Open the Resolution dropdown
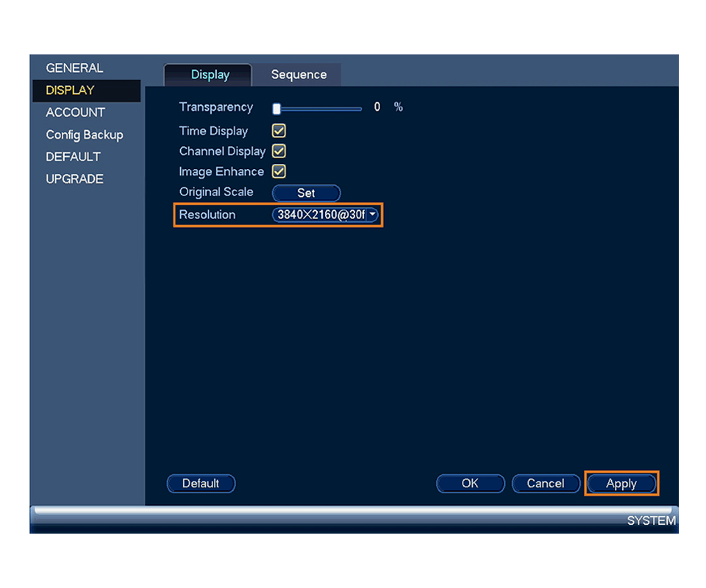This screenshot has height=588, width=706. (325, 215)
